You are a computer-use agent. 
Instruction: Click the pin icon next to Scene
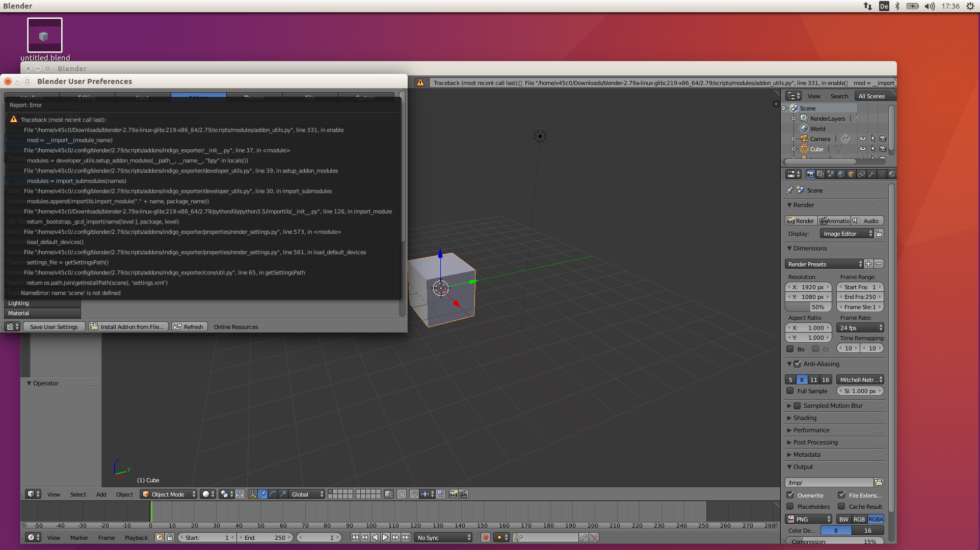pyautogui.click(x=790, y=190)
